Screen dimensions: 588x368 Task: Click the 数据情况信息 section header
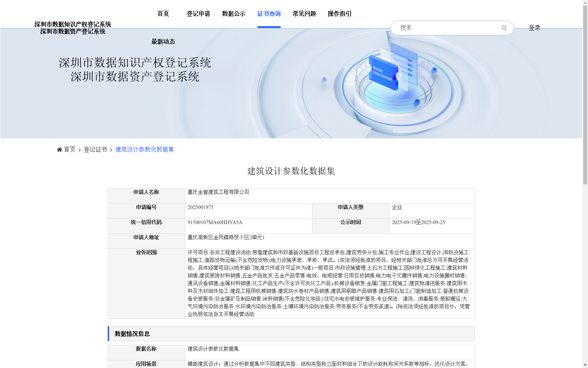[x=291, y=334]
